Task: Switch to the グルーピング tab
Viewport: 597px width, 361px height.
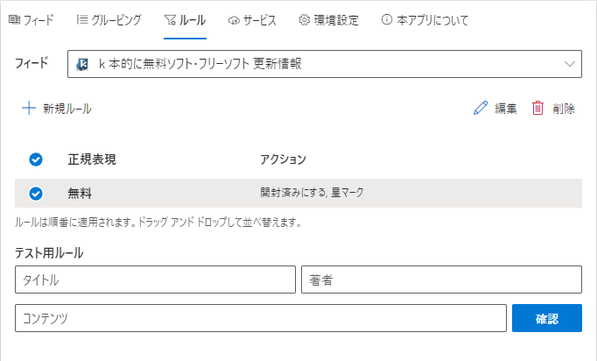Action: 109,20
